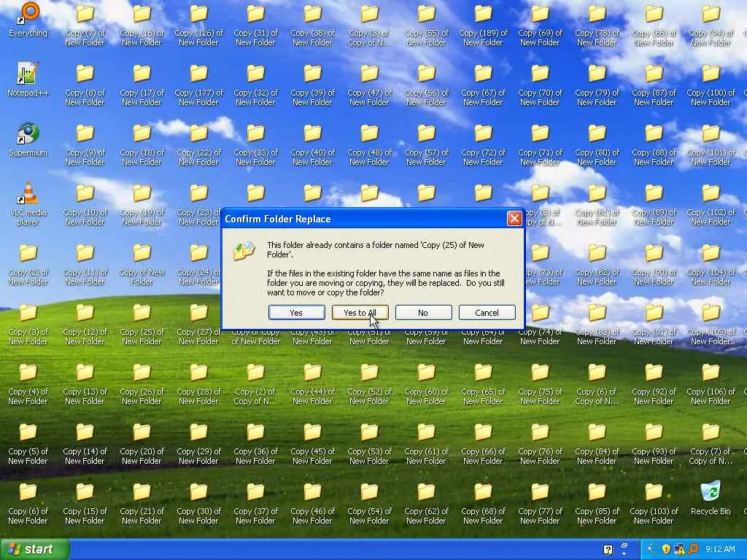Select the Notepad++ desktop shortcut

(28, 80)
